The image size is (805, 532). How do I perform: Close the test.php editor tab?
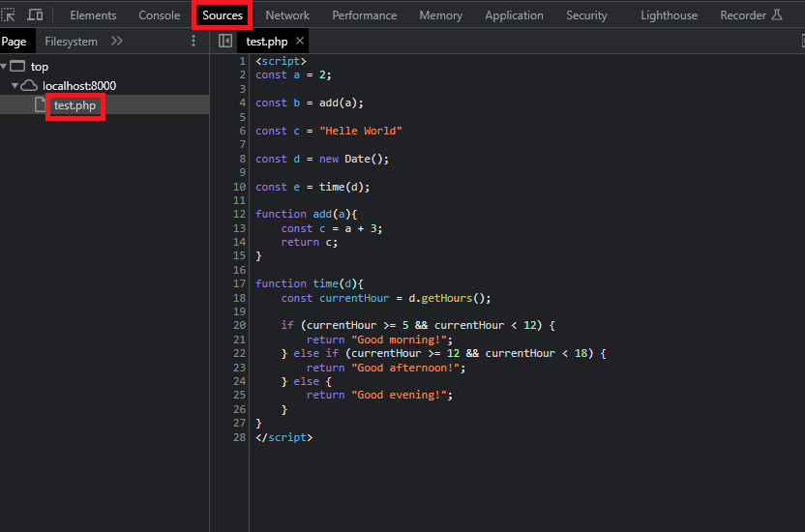[x=300, y=42]
